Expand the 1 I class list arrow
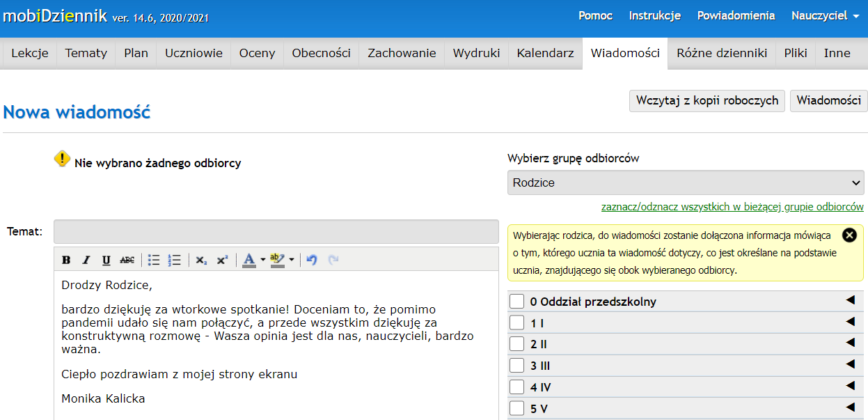 pyautogui.click(x=850, y=322)
